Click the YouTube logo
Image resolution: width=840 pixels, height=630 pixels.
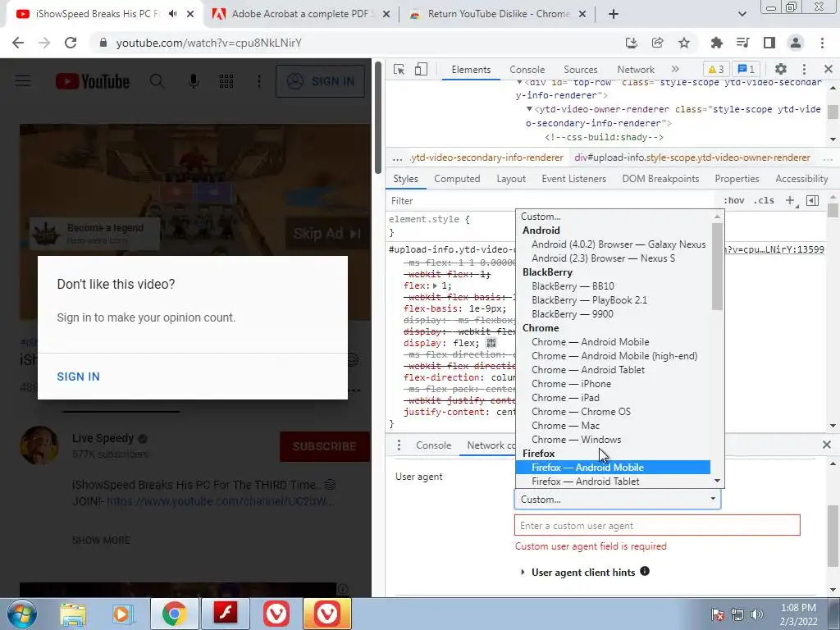click(93, 81)
